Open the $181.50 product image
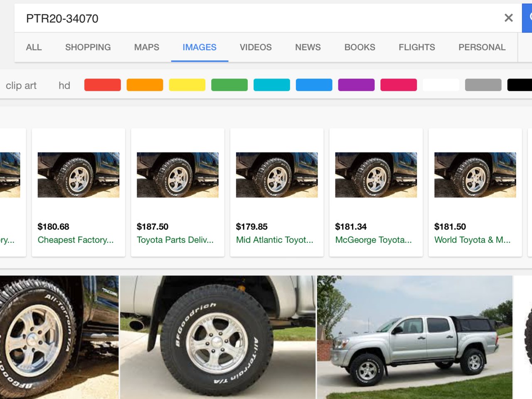Image resolution: width=532 pixels, height=399 pixels. (x=475, y=175)
